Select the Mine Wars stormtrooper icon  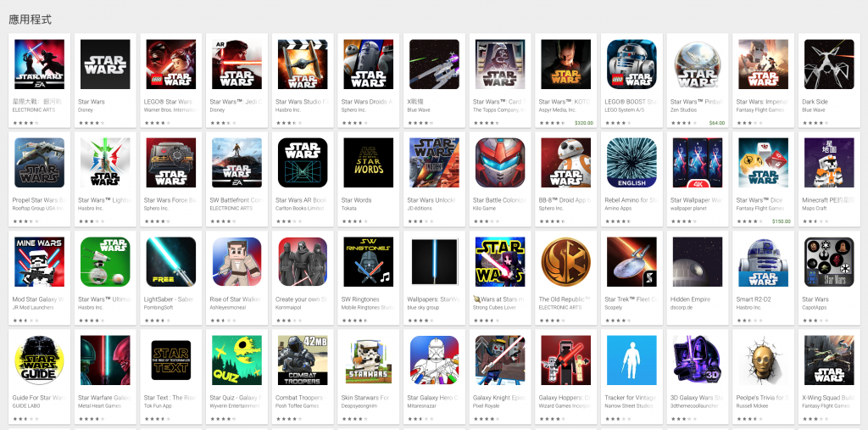tap(39, 261)
